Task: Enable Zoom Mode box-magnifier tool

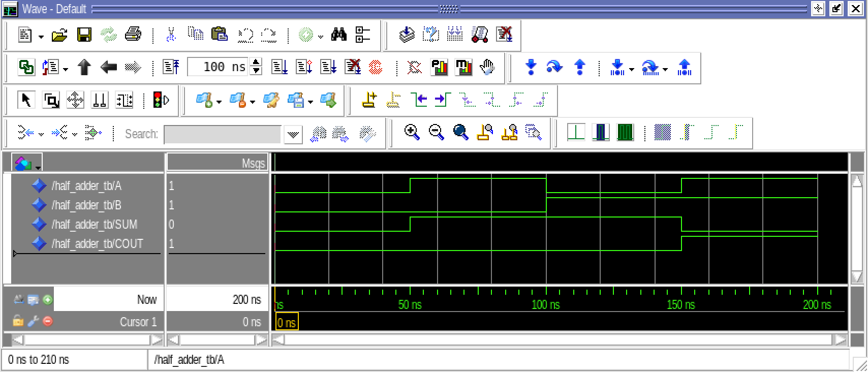Action: [x=51, y=100]
